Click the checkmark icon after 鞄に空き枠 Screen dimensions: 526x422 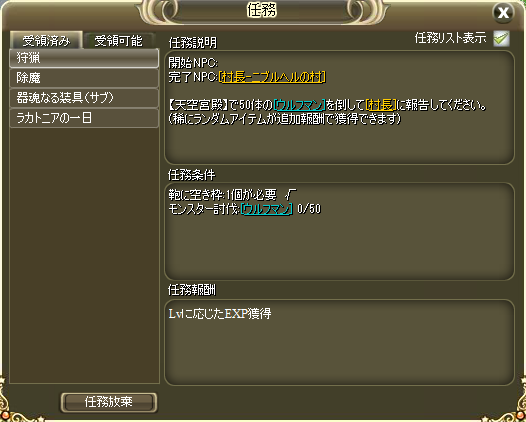(x=291, y=194)
